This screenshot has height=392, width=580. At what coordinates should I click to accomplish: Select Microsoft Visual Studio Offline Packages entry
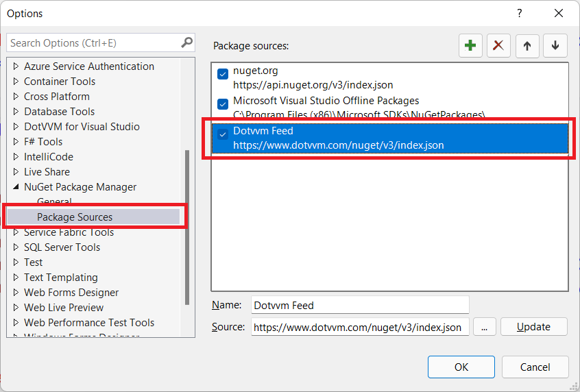click(390, 108)
